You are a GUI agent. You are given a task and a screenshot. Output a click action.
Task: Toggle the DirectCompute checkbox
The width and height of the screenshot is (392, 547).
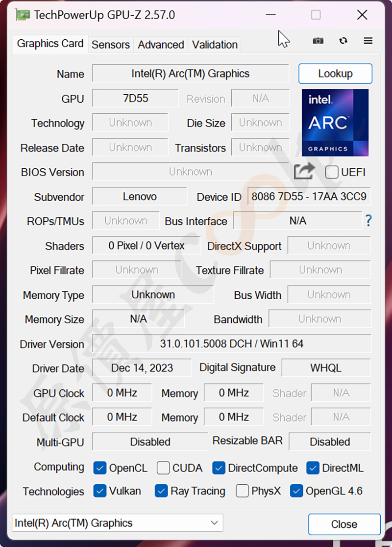tap(219, 468)
